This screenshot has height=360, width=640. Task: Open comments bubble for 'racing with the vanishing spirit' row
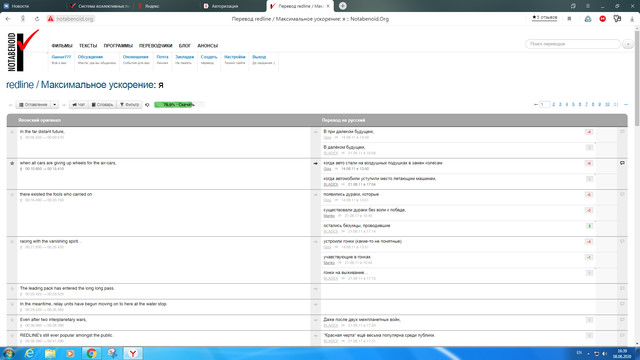point(622,241)
